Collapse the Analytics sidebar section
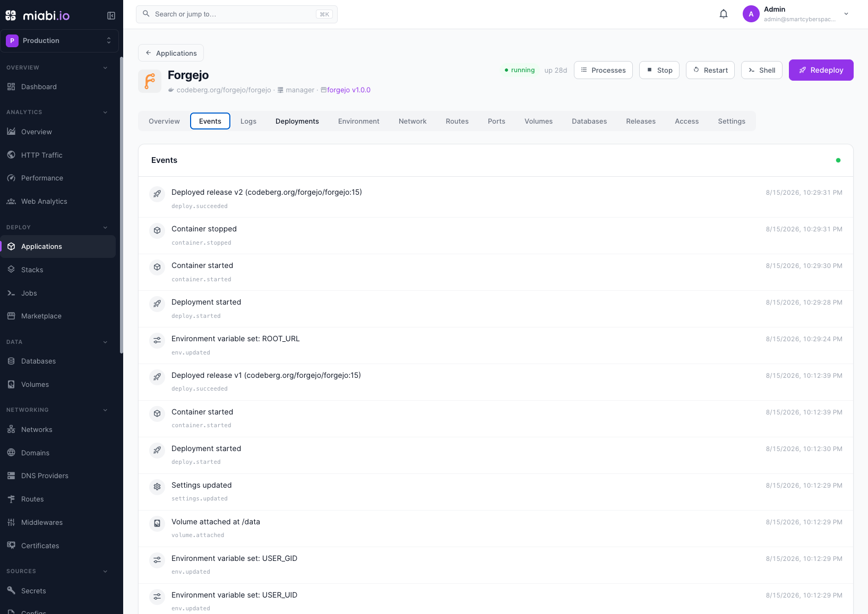 point(105,113)
